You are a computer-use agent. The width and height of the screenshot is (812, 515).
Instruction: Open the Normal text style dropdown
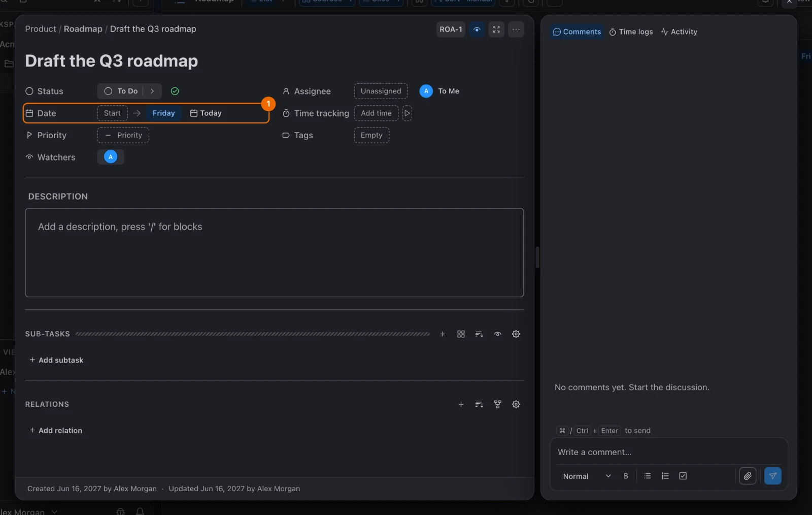tap(587, 476)
